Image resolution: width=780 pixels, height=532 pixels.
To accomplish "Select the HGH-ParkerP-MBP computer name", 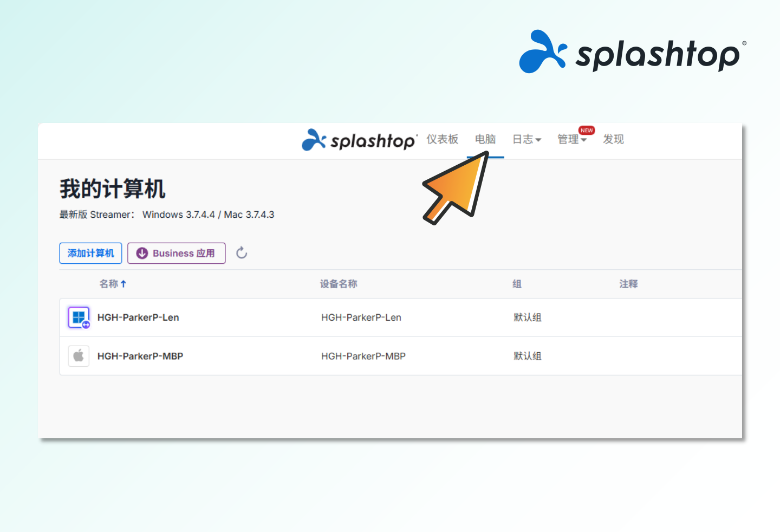I will point(140,356).
